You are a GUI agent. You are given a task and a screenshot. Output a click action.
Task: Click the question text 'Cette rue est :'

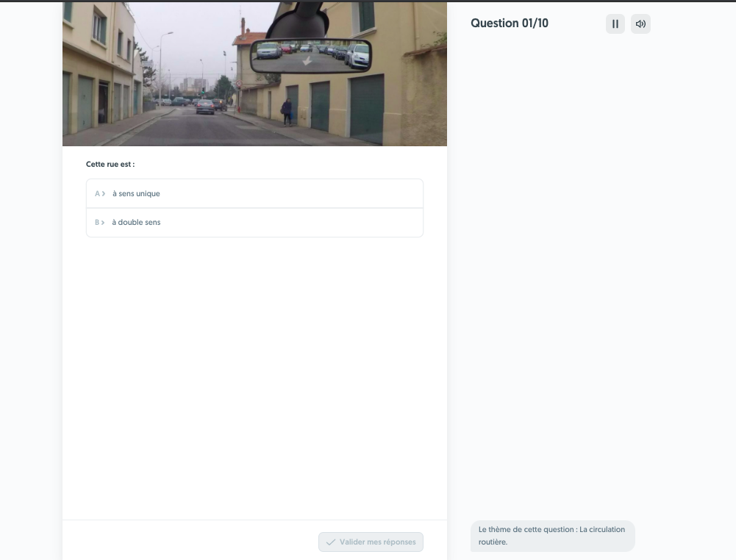[x=109, y=164]
